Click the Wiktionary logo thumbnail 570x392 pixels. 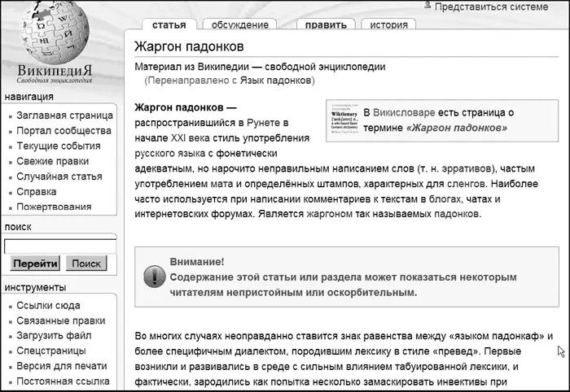pos(344,118)
